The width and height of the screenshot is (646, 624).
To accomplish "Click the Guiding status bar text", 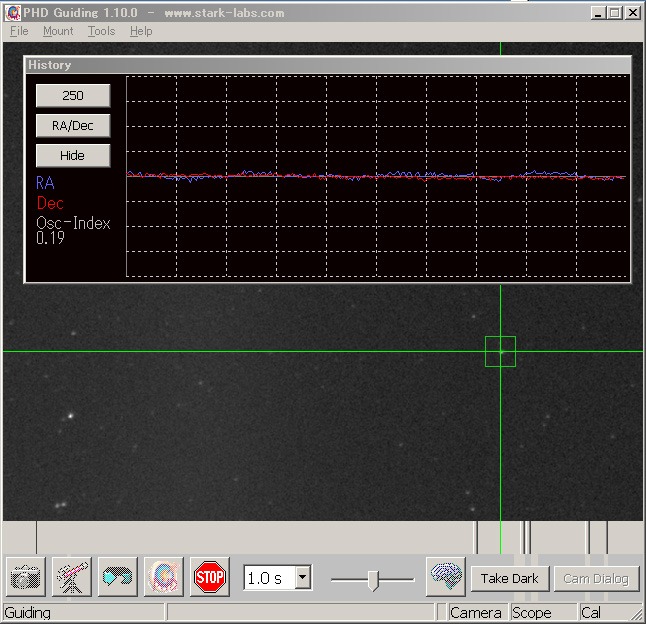I will coord(27,613).
